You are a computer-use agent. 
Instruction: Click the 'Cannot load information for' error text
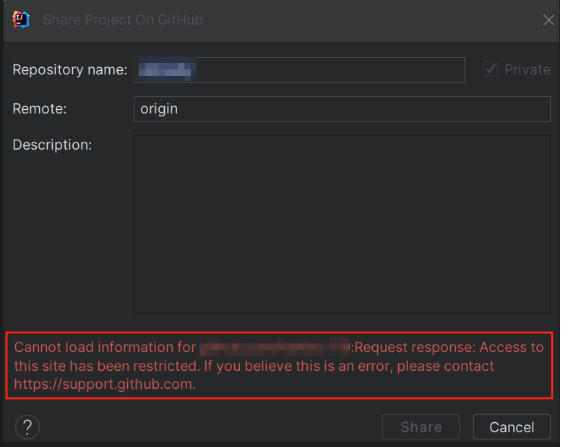click(105, 347)
